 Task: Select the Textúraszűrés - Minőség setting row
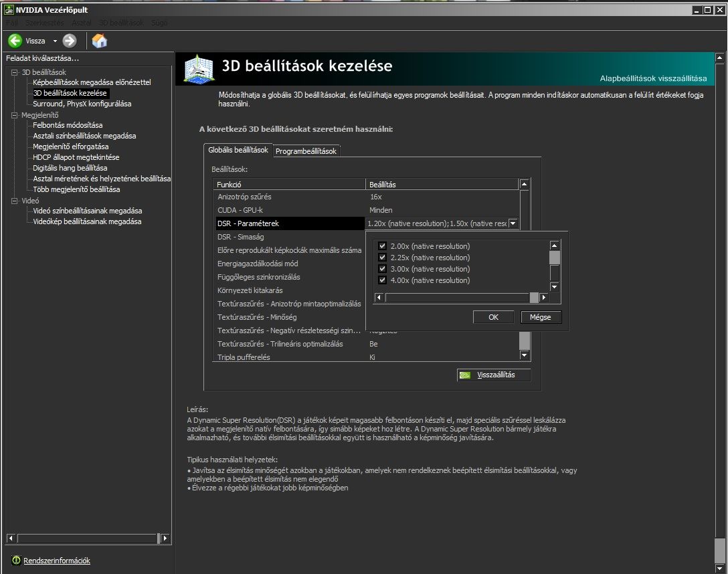tap(290, 317)
